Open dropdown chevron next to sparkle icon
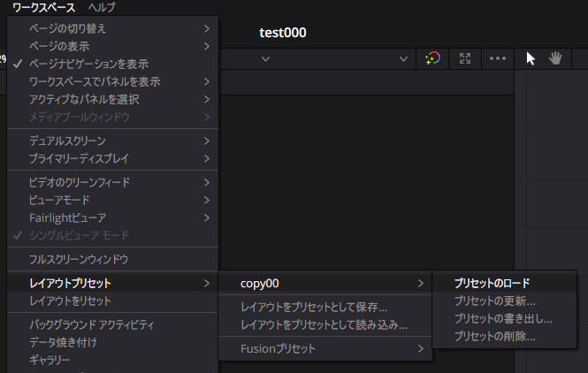Image resolution: width=588 pixels, height=373 pixels. tap(403, 59)
